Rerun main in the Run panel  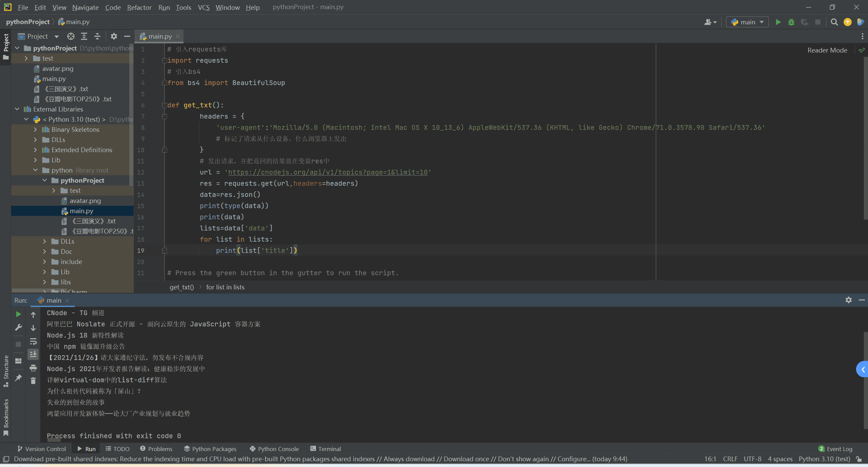[x=18, y=314]
